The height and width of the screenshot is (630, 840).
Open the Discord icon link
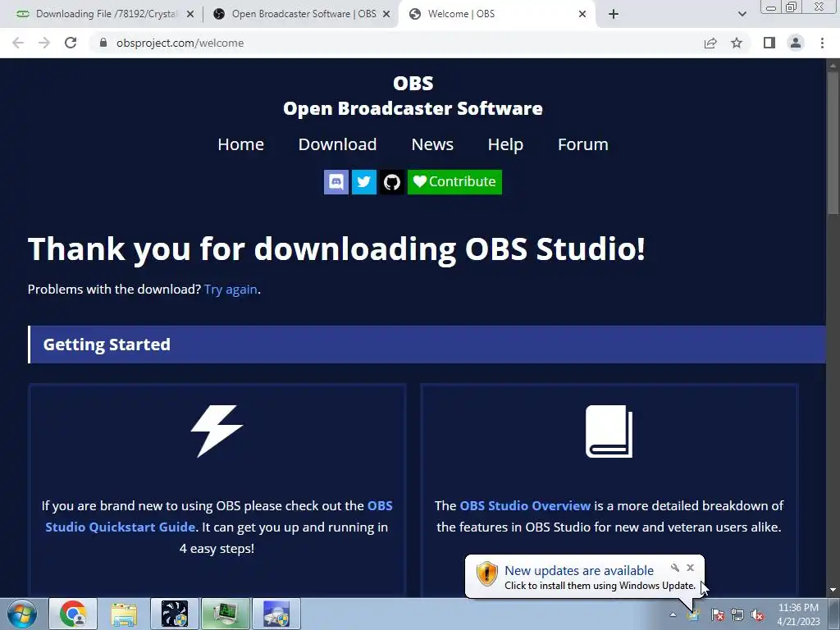336,182
